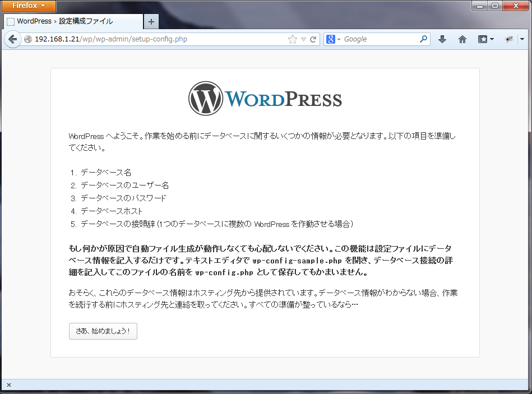Click the WordPress logo
Viewport: 532px width, 394px height.
coord(265,98)
